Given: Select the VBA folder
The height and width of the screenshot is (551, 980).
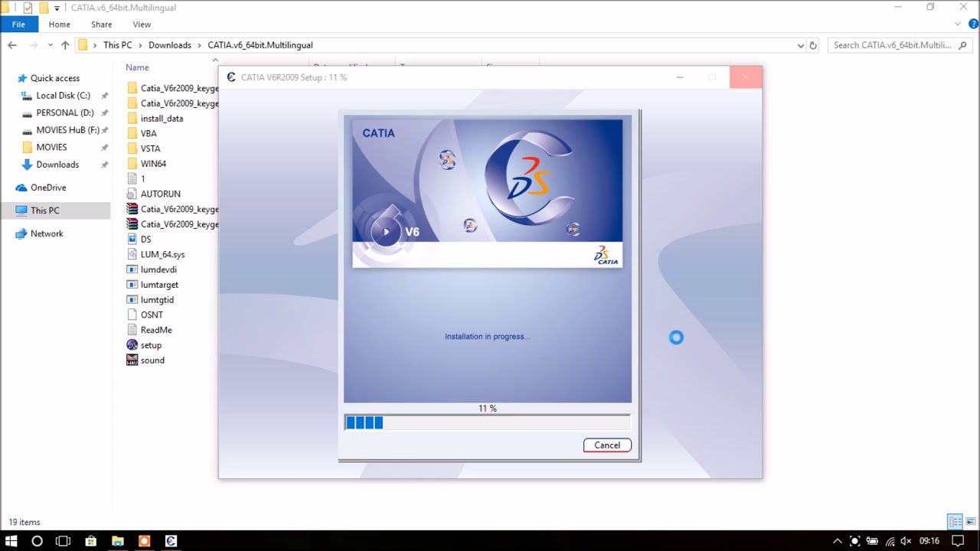Looking at the screenshot, I should [149, 133].
